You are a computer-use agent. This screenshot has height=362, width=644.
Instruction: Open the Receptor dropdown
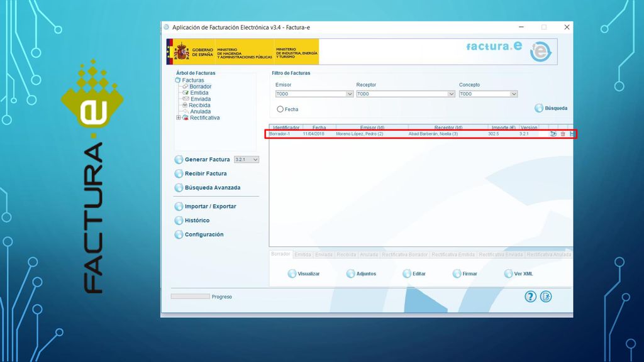coord(406,94)
